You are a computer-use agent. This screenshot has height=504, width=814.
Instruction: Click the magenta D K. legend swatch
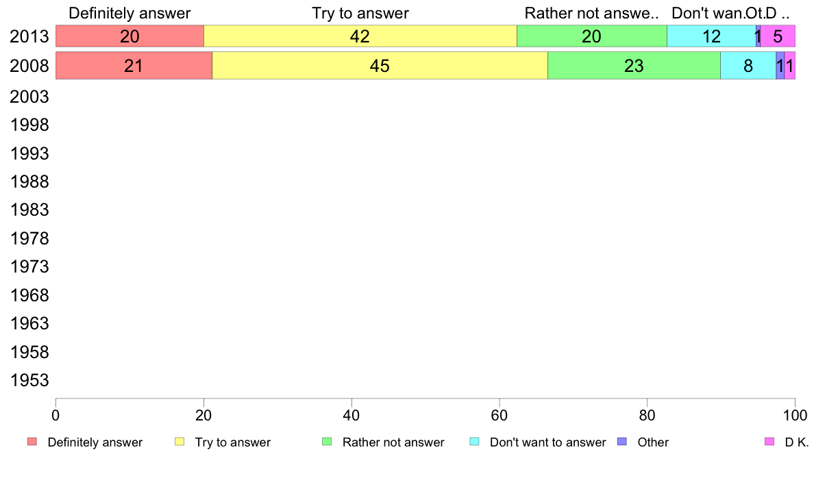[769, 442]
